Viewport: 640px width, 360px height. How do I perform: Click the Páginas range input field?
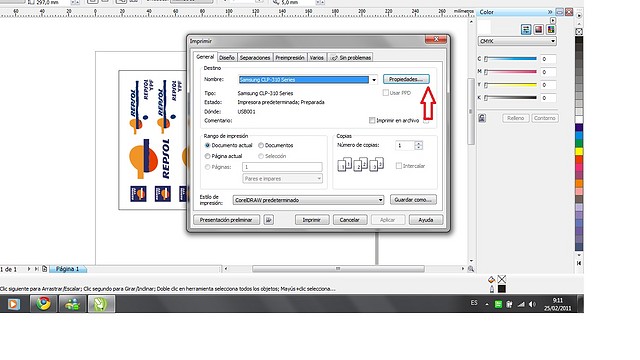coord(282,167)
